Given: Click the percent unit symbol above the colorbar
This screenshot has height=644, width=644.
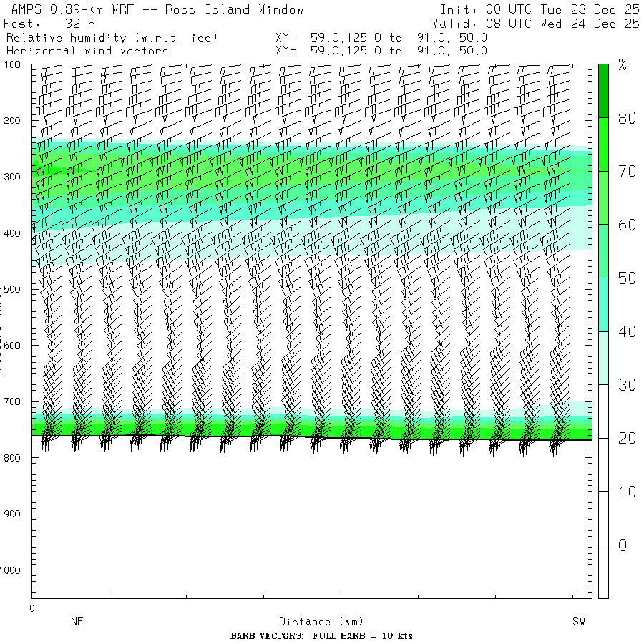Looking at the screenshot, I should 623,66.
